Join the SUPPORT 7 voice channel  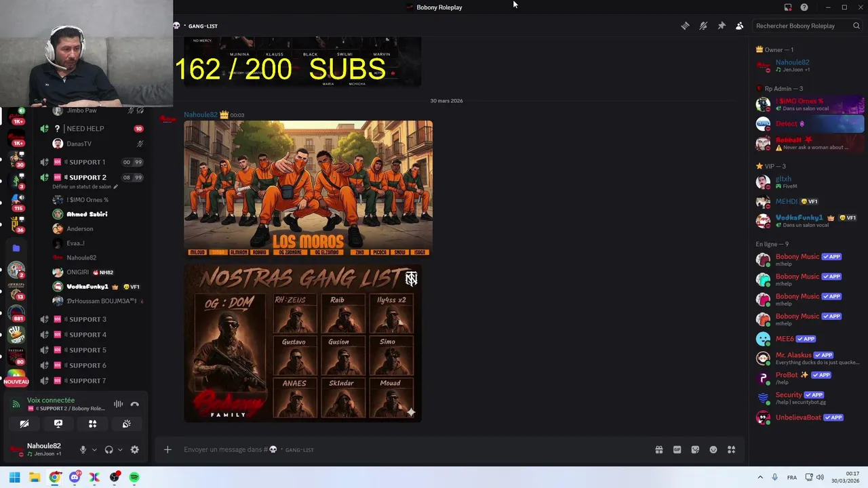pos(92,381)
